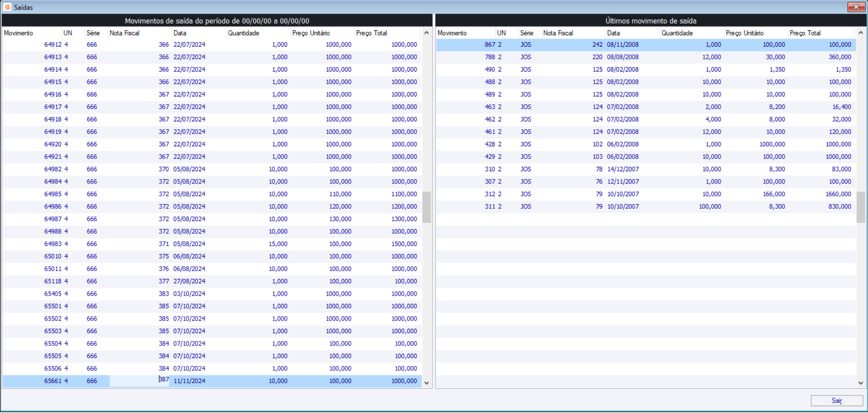Click the Nota Fiscal edit field showing 387
868x413 pixels.
pyautogui.click(x=140, y=381)
